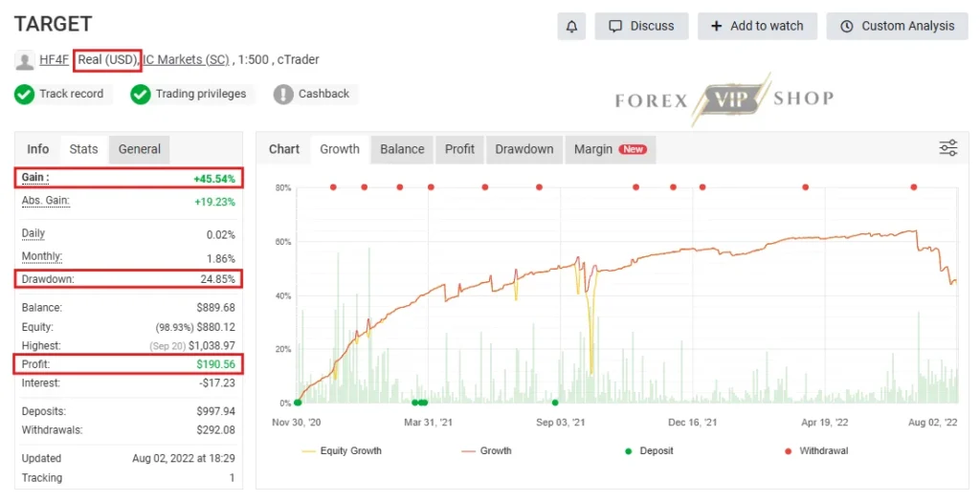Open the chart settings sliders icon
Image resolution: width=980 pixels, height=502 pixels.
click(x=948, y=148)
